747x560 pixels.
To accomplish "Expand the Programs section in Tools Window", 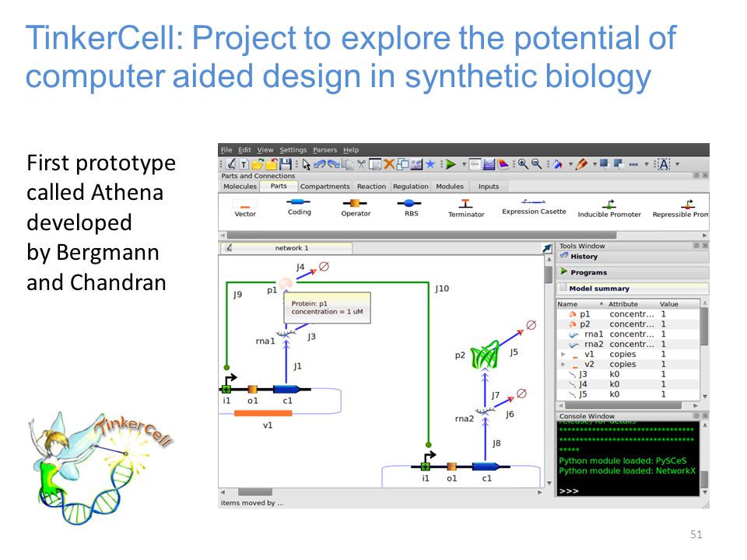I will (632, 272).
